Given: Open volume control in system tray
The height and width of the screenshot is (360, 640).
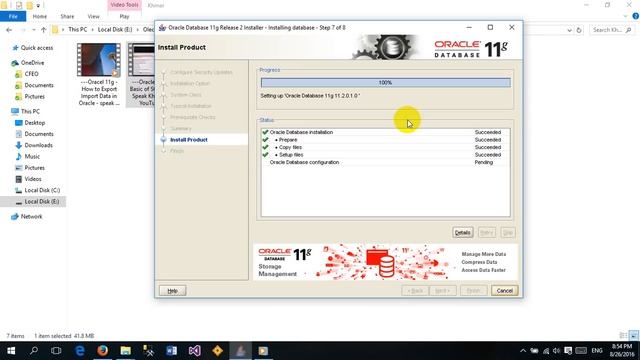Looking at the screenshot, I should coord(556,351).
